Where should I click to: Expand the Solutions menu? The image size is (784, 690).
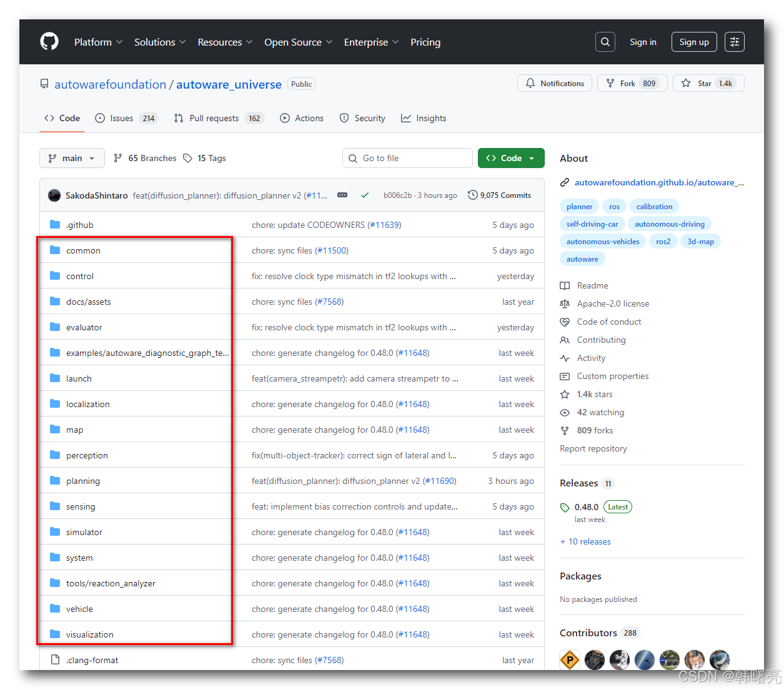click(160, 42)
